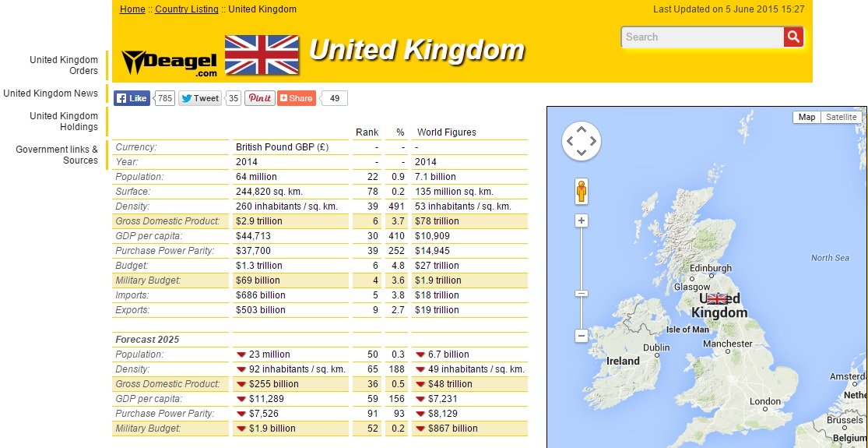The image size is (868, 448).
Task: Click red arrow beside $1.9 billion
Action: pyautogui.click(x=241, y=429)
